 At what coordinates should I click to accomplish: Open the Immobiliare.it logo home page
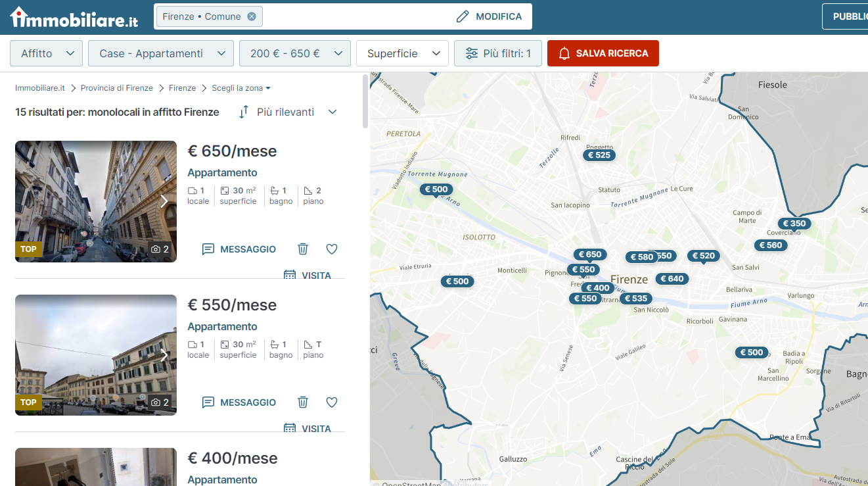pyautogui.click(x=74, y=18)
